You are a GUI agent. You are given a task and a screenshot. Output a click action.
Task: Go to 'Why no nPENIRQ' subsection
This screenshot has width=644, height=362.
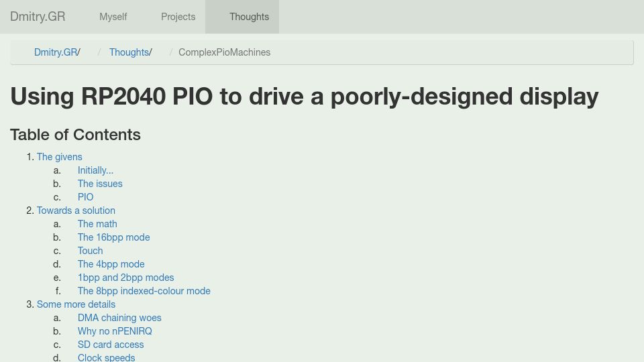click(115, 331)
